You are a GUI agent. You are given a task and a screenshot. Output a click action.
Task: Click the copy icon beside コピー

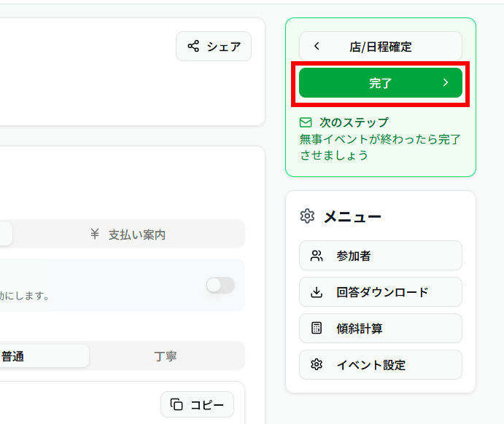177,404
